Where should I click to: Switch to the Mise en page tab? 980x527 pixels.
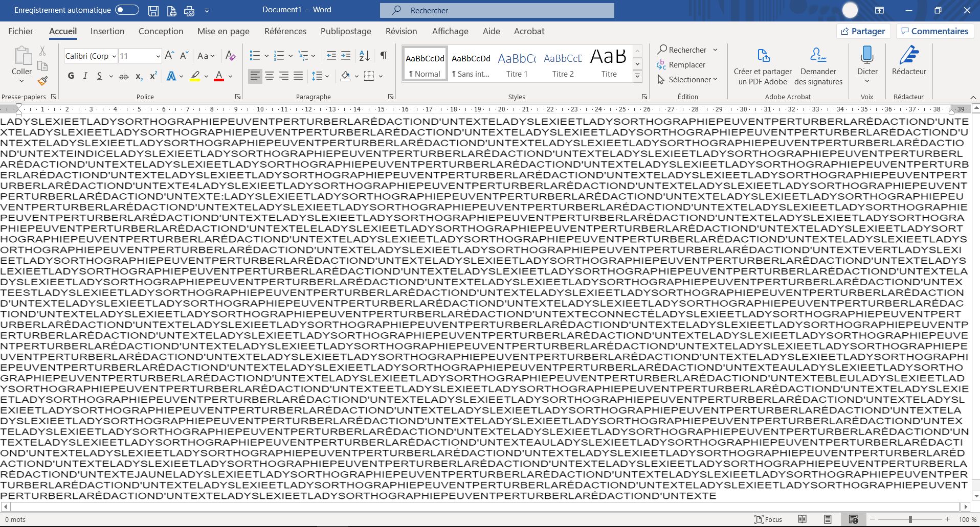(224, 31)
